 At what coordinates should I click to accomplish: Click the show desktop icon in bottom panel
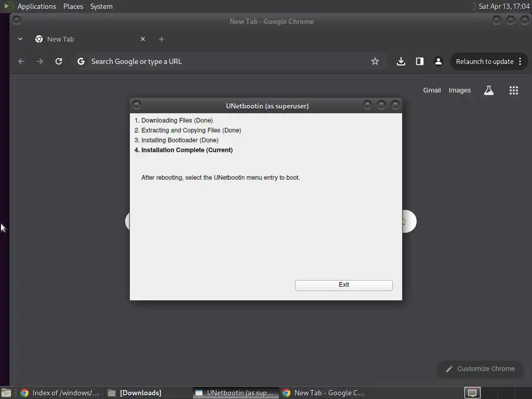pyautogui.click(x=6, y=393)
